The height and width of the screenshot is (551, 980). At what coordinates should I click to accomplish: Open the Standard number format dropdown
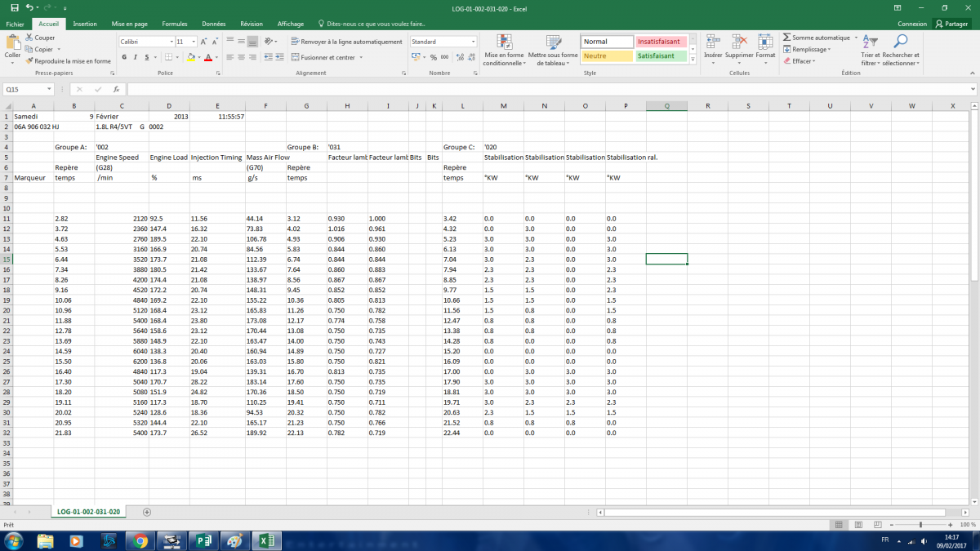[x=473, y=42]
